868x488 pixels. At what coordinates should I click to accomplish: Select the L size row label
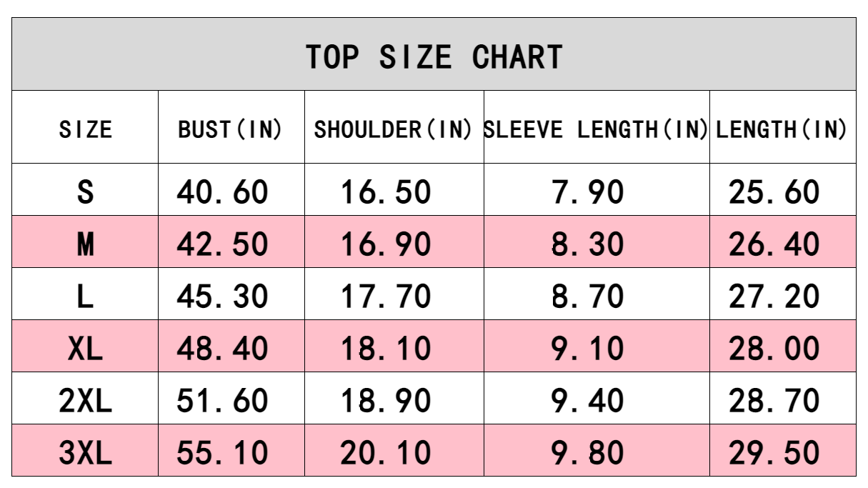(85, 297)
